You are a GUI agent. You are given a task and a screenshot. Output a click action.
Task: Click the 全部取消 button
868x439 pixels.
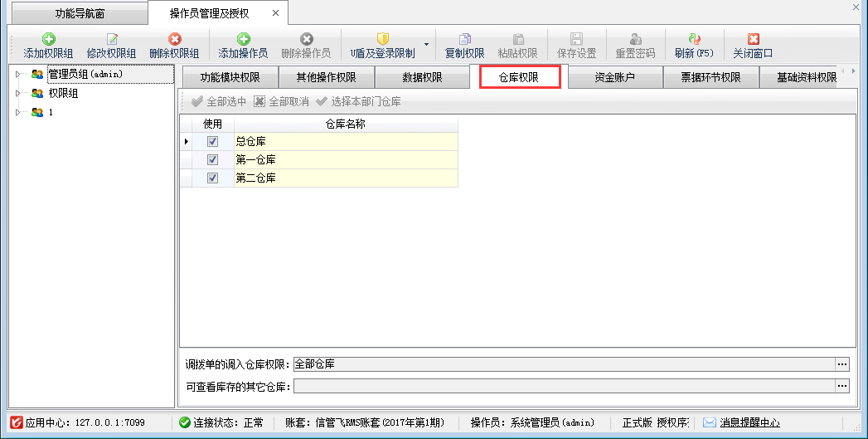[x=281, y=102]
